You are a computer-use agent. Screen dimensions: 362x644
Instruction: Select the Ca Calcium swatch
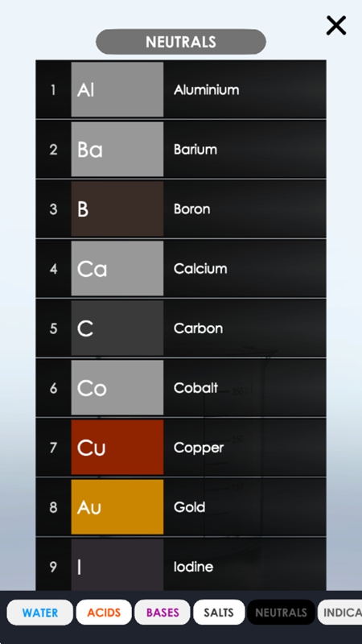point(117,268)
